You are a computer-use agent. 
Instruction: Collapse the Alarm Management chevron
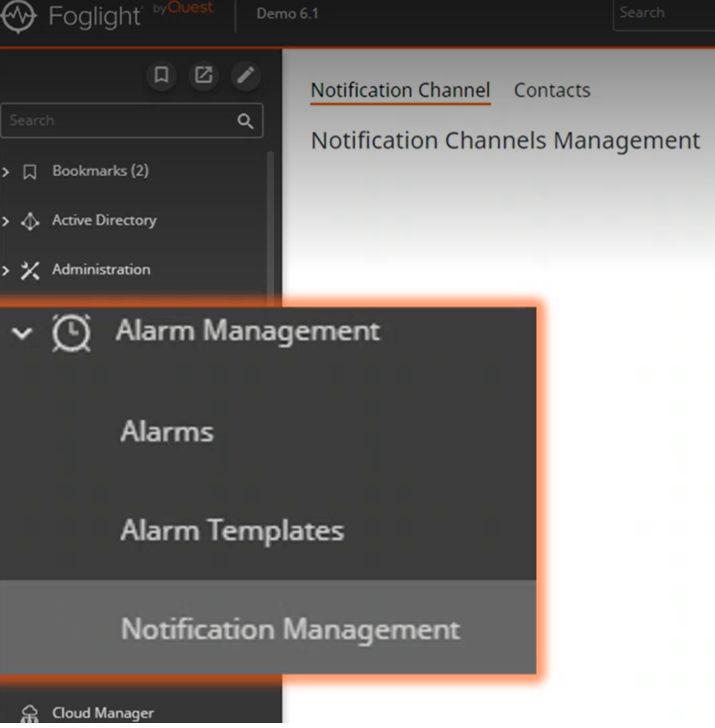22,333
